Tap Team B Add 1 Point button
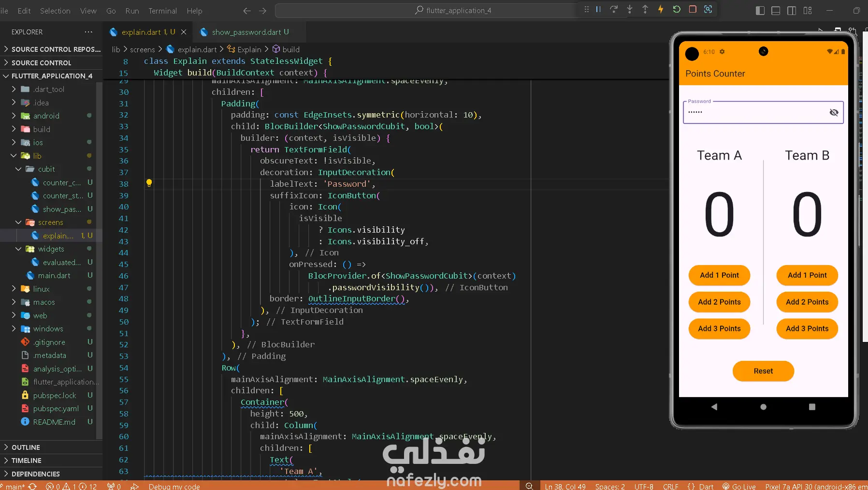Screen dimensions: 868x490 807,275
